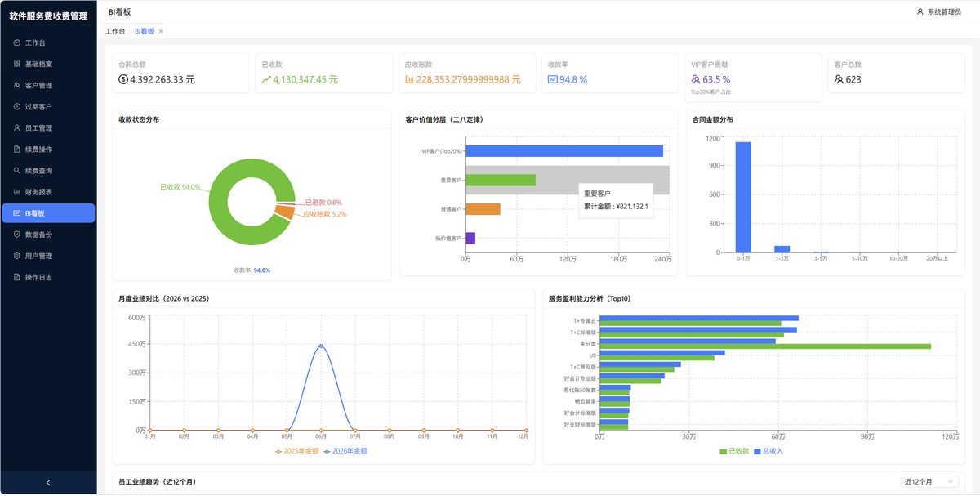
Task: Select the 客户管理 sidebar icon
Action: (17, 85)
